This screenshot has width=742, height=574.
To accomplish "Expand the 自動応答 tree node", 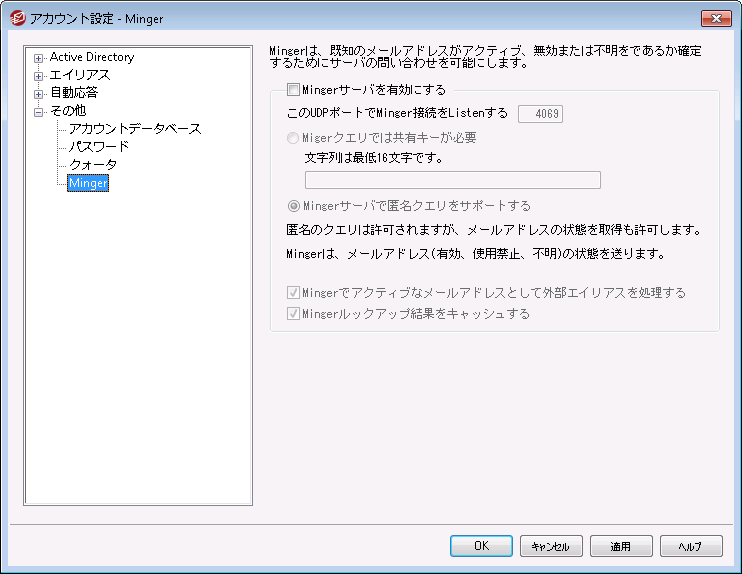I will [39, 94].
